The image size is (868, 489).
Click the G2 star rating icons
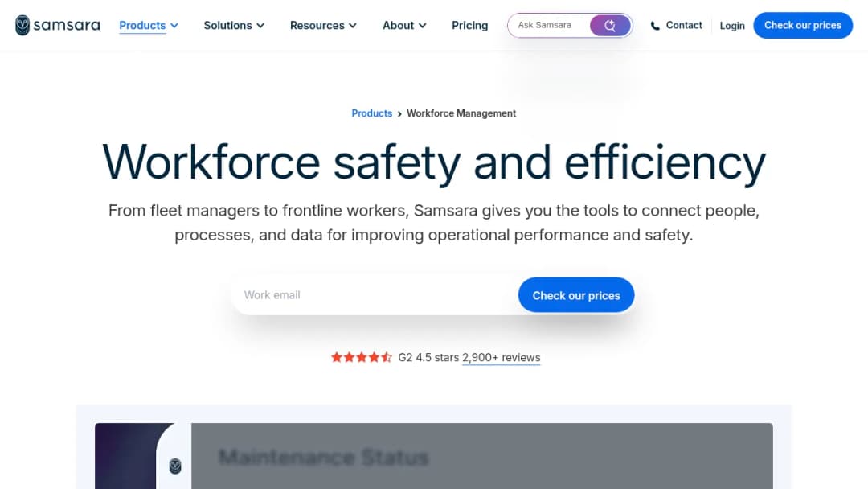pos(362,357)
